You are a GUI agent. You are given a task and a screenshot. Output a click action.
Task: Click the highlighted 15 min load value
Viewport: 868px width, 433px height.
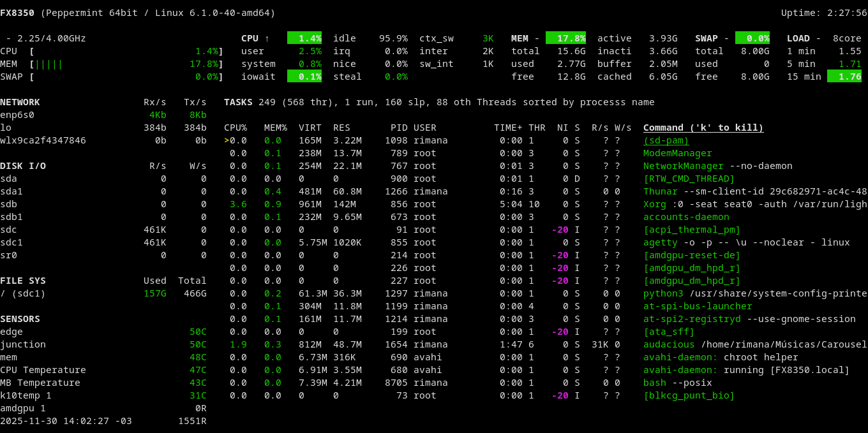click(844, 77)
